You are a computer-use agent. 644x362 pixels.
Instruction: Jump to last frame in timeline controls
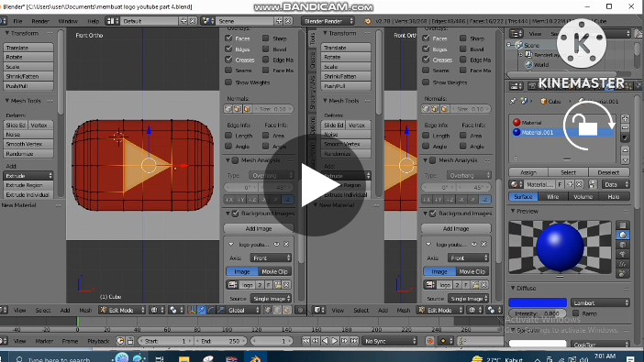(x=354, y=341)
